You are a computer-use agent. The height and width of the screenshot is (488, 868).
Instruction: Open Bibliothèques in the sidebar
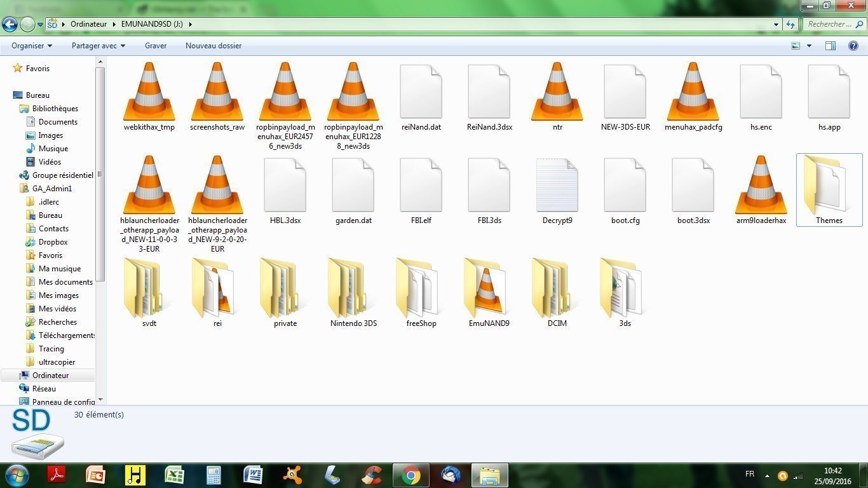pyautogui.click(x=55, y=108)
